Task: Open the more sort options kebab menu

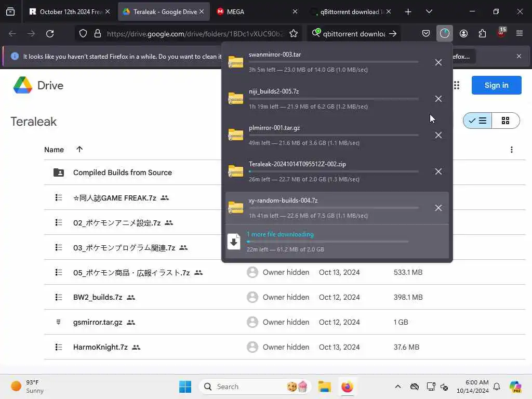Action: click(x=512, y=150)
